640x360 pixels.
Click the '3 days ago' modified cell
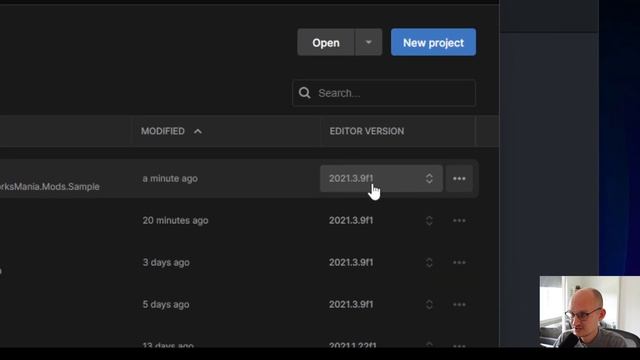tap(166, 262)
